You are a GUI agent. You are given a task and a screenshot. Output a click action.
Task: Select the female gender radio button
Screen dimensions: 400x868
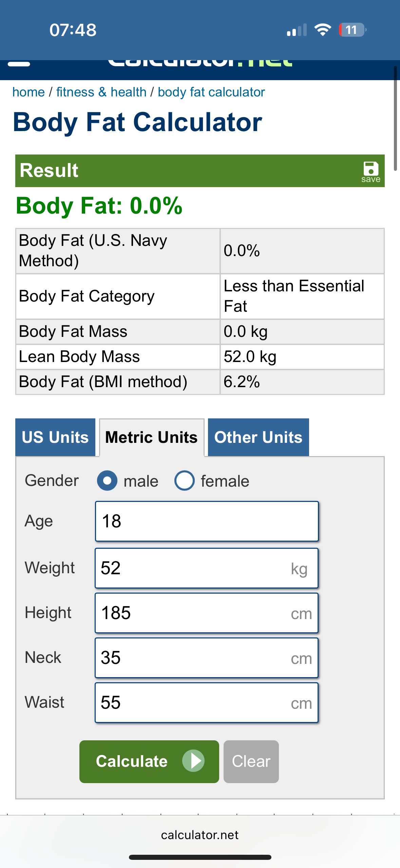185,481
